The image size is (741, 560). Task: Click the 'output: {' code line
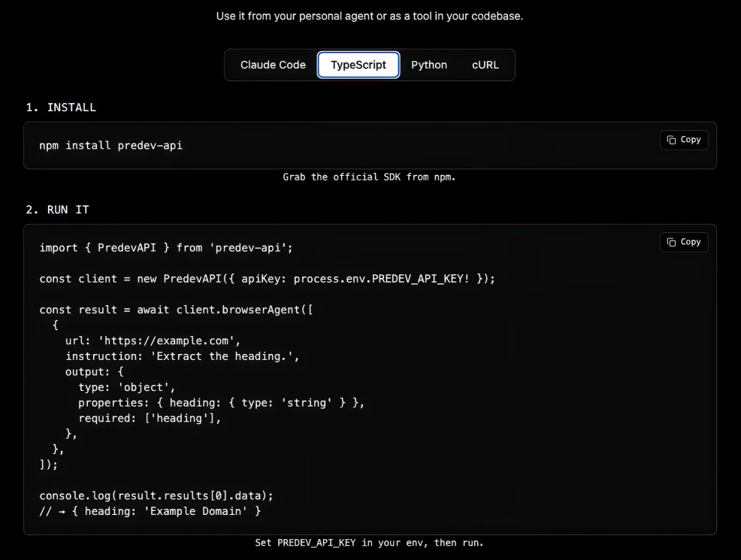[x=94, y=372]
